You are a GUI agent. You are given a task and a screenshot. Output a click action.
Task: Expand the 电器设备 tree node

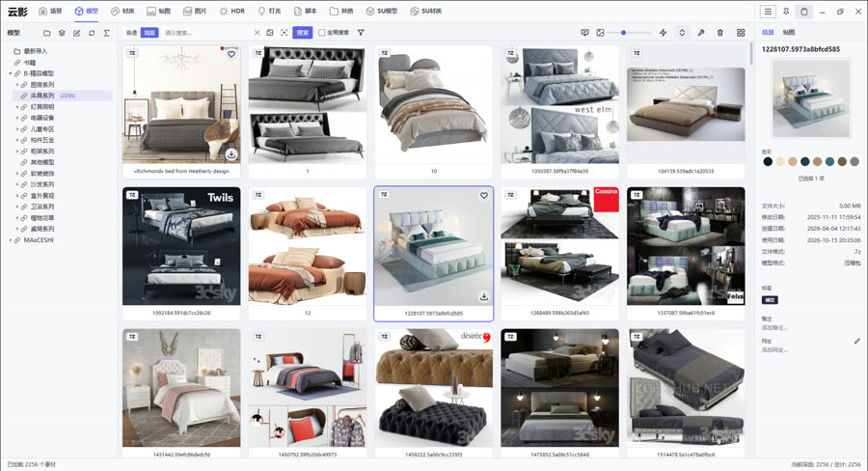tap(17, 118)
